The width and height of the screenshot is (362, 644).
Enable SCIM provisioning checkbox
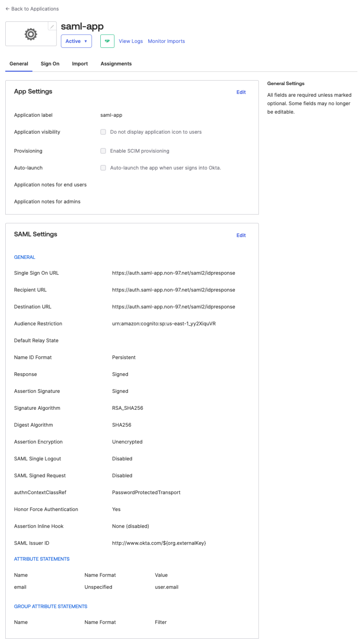103,151
